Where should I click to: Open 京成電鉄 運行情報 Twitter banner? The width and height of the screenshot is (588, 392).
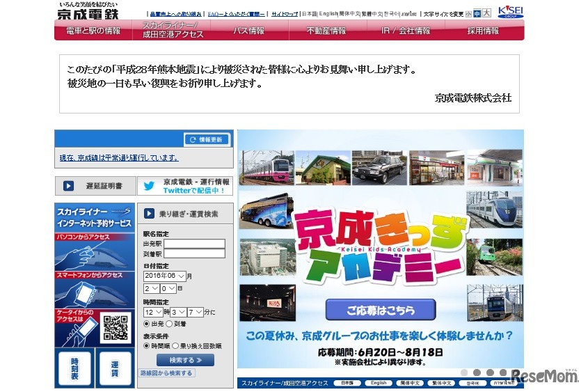click(185, 186)
